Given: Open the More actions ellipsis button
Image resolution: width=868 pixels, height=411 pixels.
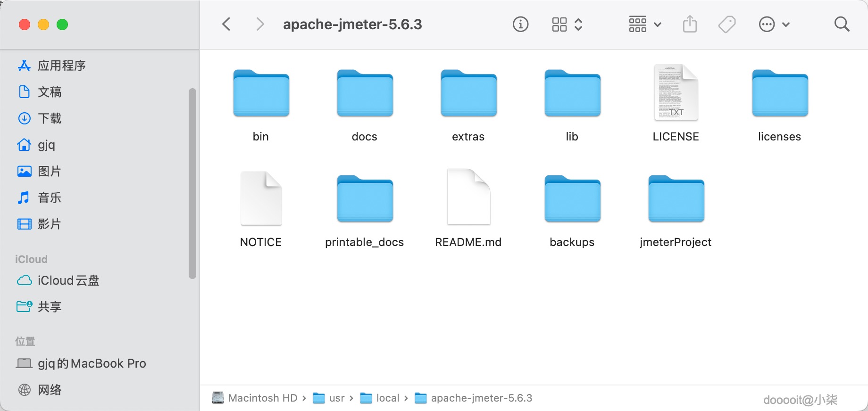Looking at the screenshot, I should click(767, 24).
